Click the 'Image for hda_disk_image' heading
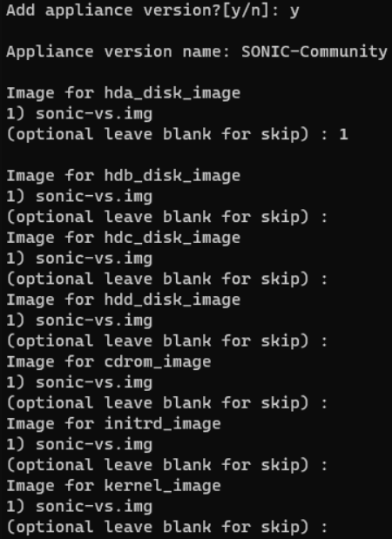Screen dimensions: 392x539 [124, 93]
